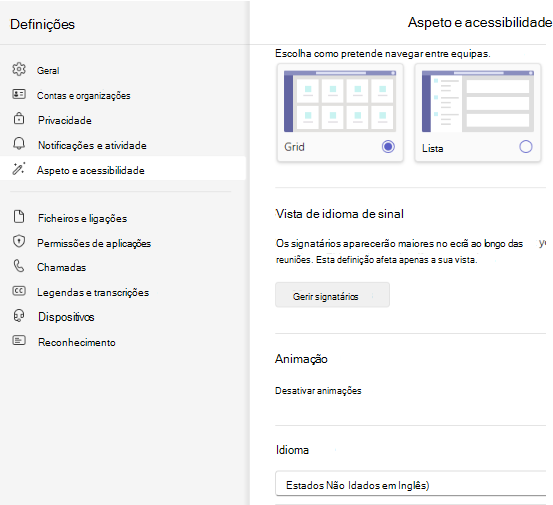The height and width of the screenshot is (505, 553).
Task: Click the Grid layout preview thumbnail
Action: pyautogui.click(x=340, y=101)
